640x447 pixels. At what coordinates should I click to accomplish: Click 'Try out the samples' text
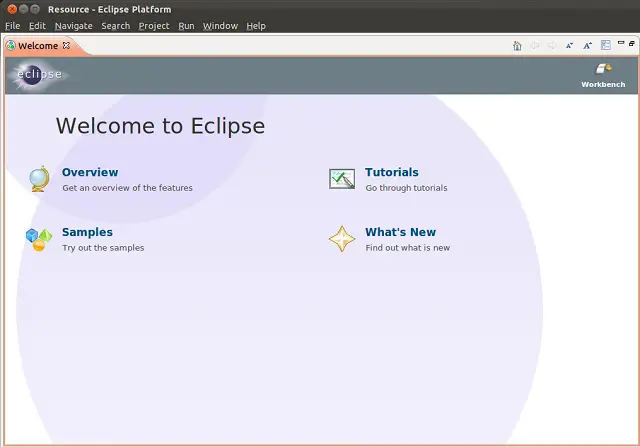pos(103,248)
